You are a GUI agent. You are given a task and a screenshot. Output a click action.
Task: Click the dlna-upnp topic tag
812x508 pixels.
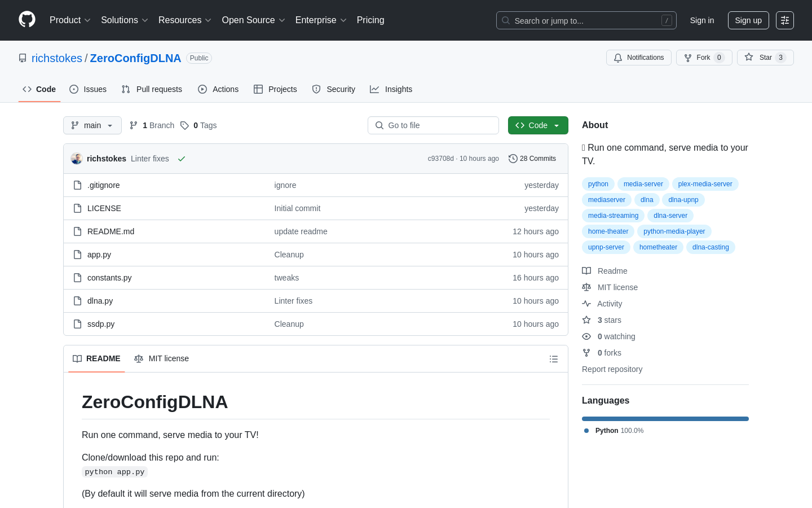[x=683, y=200]
